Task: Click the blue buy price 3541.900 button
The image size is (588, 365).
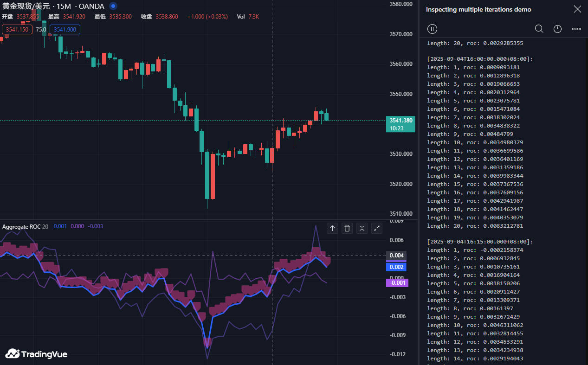Action: 65,30
